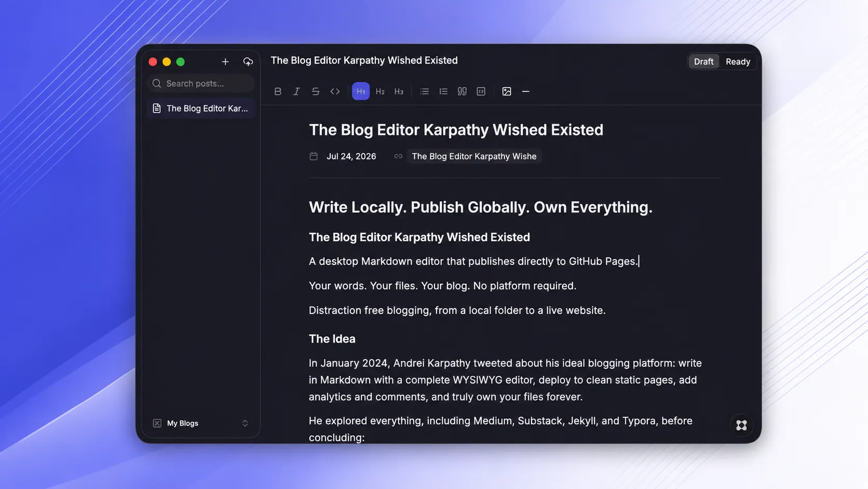Insert a horizontal rule
Screen dimensions: 868x489
(525, 91)
